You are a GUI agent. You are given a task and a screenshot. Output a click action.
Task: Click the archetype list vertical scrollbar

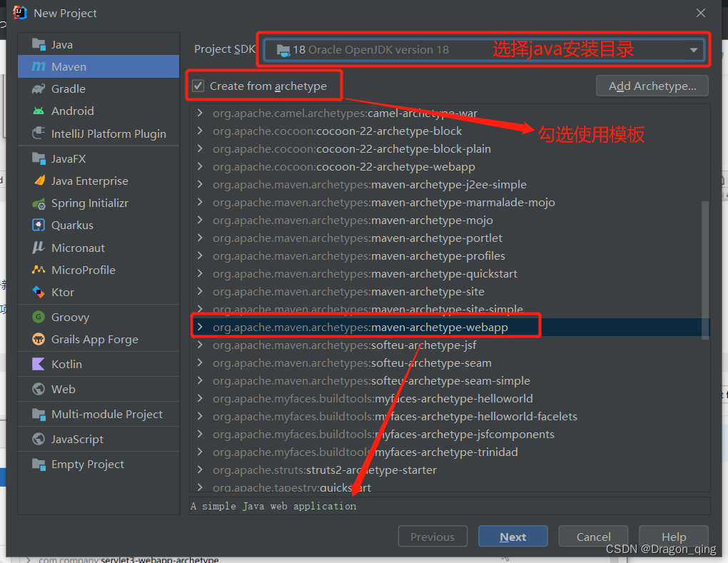pos(705,257)
